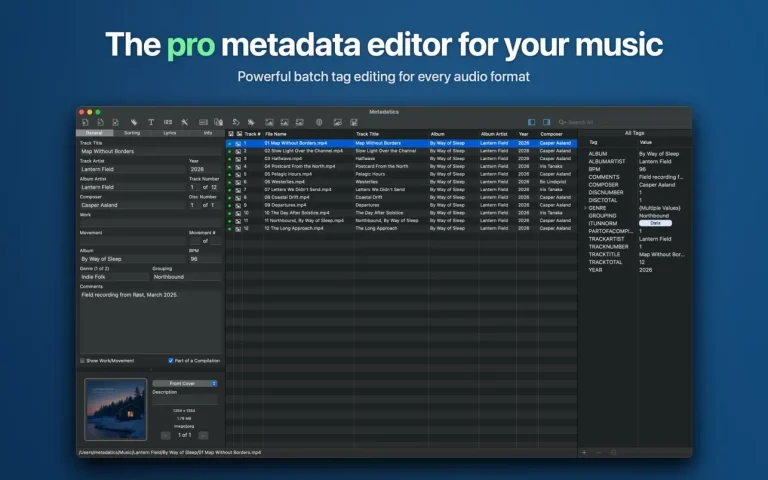This screenshot has height=480, width=768.
Task: Click the Year input field showing 2026
Action: pos(205,169)
